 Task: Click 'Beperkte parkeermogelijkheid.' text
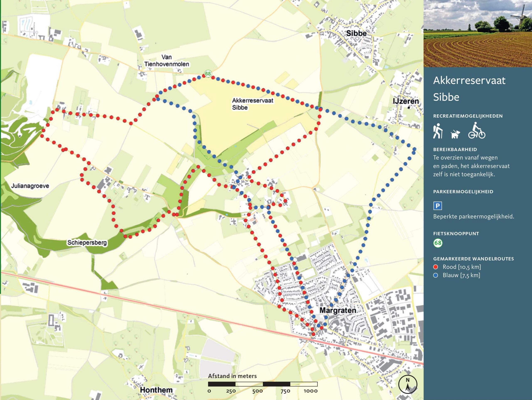coord(474,217)
